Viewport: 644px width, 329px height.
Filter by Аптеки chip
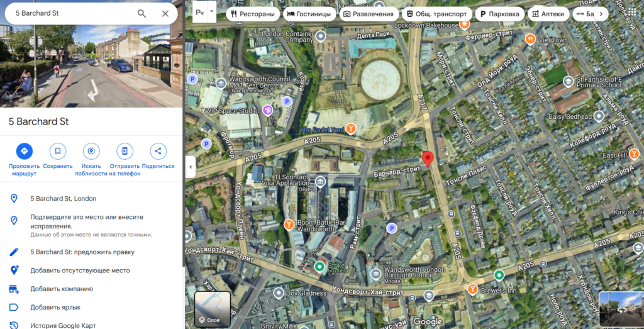[548, 14]
